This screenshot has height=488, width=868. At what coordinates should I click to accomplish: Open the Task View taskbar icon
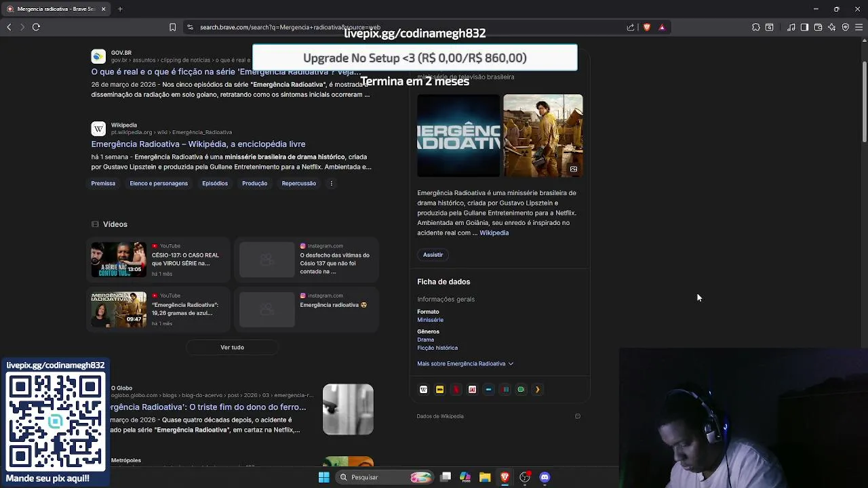click(446, 477)
